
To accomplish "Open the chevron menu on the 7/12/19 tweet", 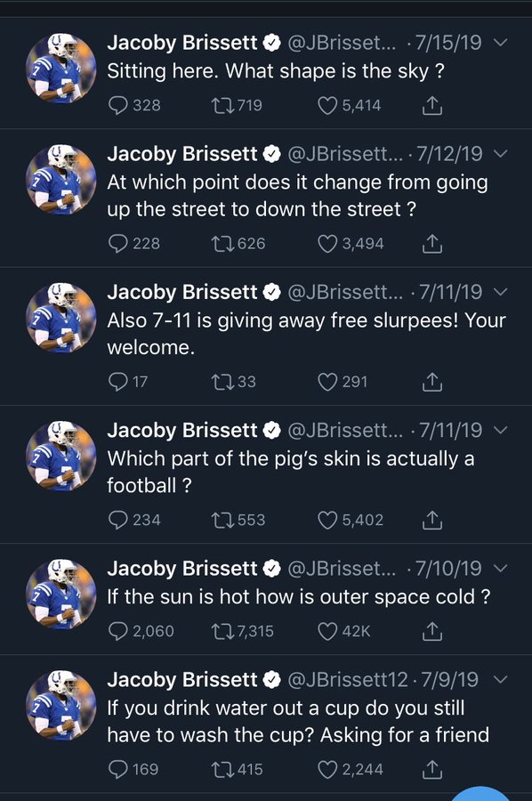I will (501, 154).
